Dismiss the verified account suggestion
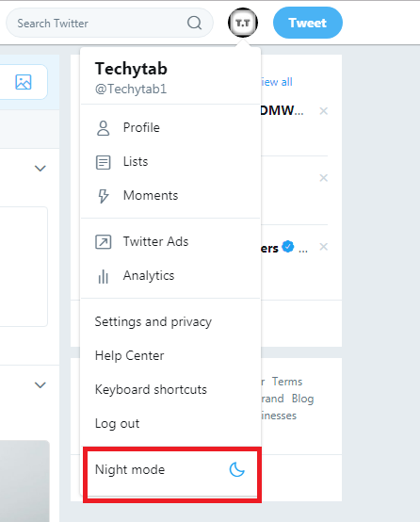 324,247
